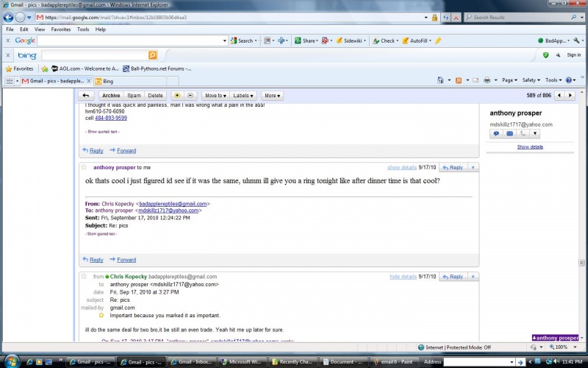The width and height of the screenshot is (588, 368).
Task: Click the Google toolbar Share button
Action: click(x=306, y=40)
